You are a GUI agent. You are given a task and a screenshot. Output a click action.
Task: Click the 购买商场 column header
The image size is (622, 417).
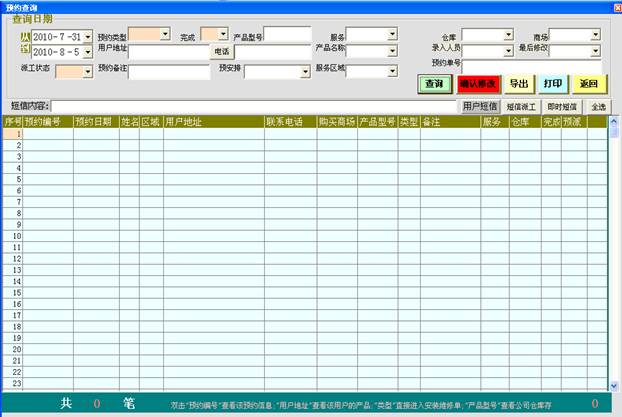tap(337, 122)
